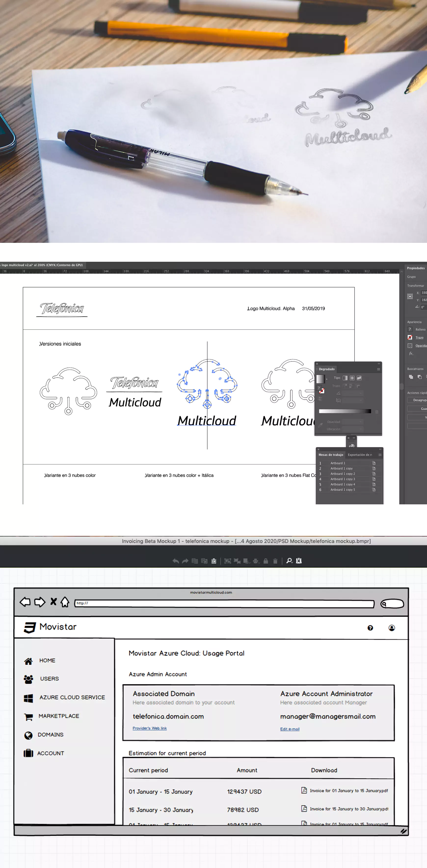Click the lock icon in mockup toolbar

point(266,561)
